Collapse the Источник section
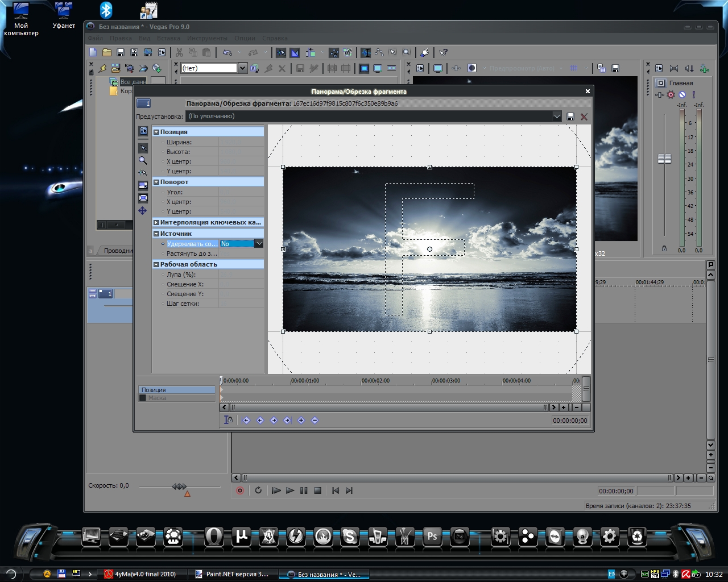Viewport: 728px width, 582px height. (156, 234)
